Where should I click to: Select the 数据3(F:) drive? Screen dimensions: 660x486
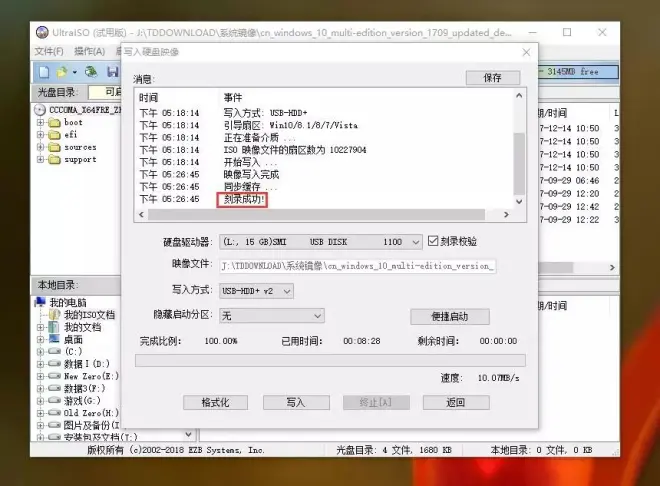(84, 388)
